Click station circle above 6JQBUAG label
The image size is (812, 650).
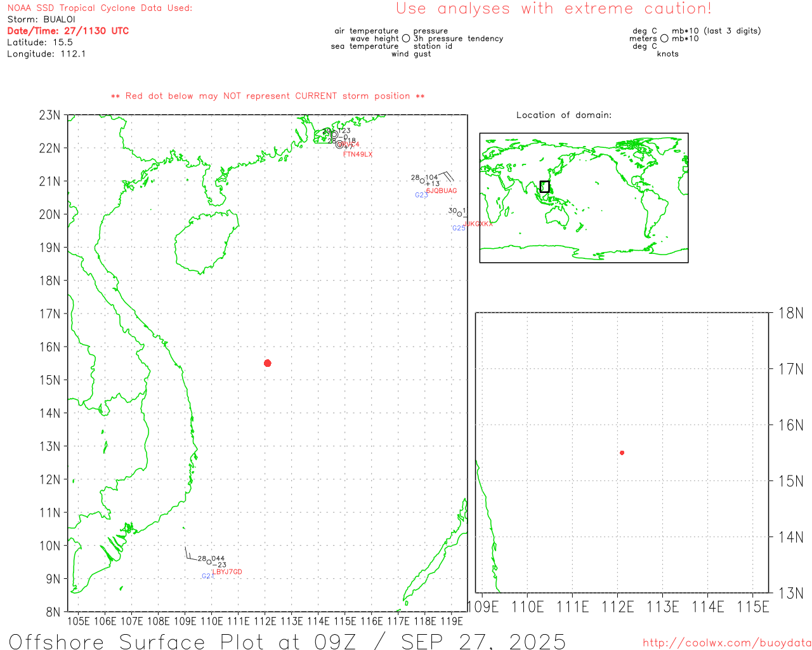pyautogui.click(x=422, y=181)
